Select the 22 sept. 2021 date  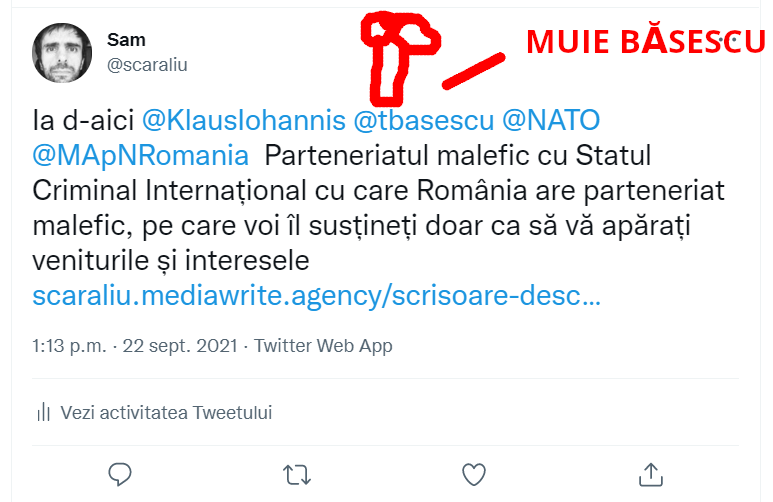(180, 346)
